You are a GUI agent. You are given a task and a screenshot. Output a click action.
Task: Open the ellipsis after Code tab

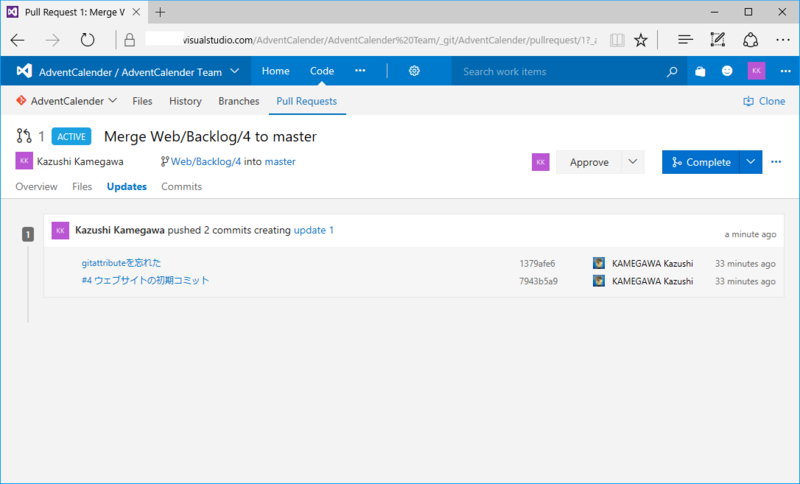coord(360,71)
